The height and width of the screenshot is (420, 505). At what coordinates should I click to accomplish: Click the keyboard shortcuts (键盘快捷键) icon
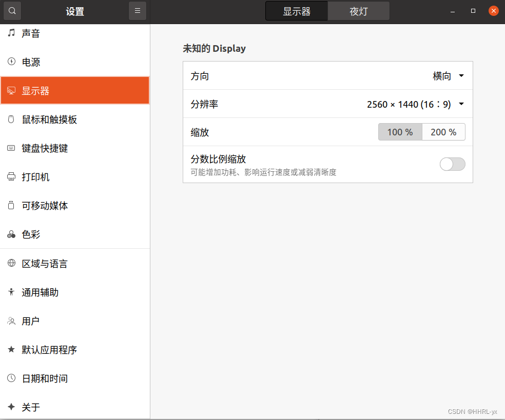[x=11, y=148]
